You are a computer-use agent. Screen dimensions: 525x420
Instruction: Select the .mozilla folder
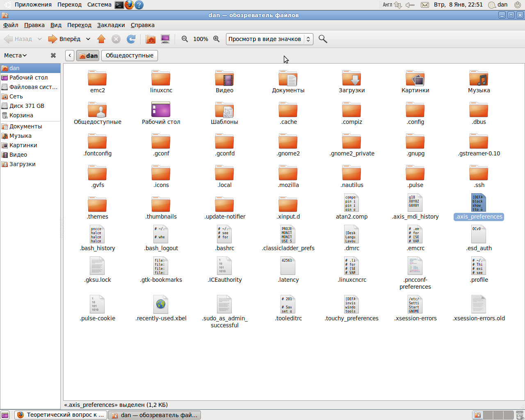pos(288,176)
